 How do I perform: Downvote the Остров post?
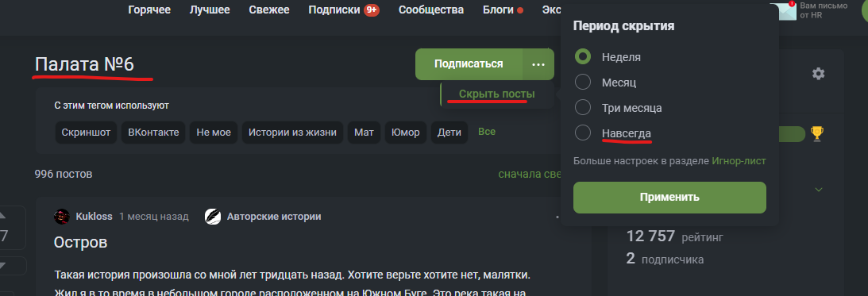coord(2,266)
